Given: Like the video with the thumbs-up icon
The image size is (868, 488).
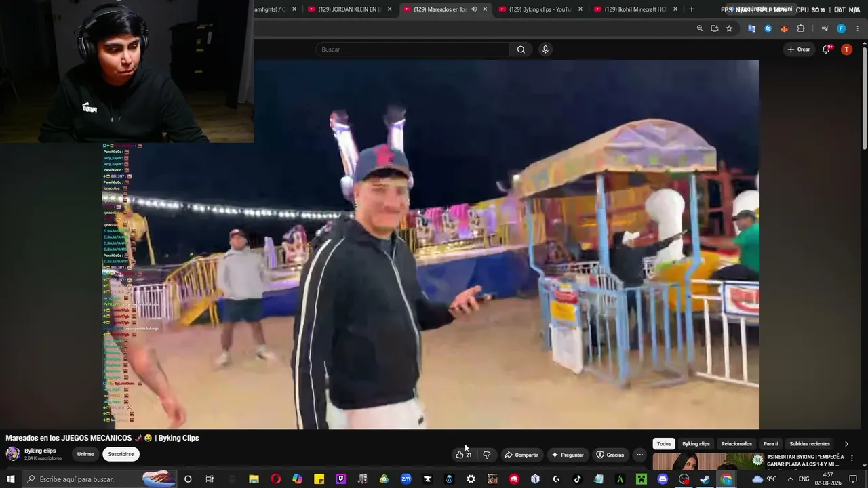Looking at the screenshot, I should pos(464,455).
